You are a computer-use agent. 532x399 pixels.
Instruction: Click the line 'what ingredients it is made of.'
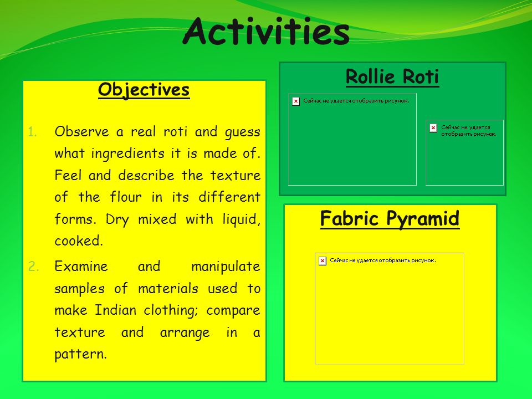157,154
